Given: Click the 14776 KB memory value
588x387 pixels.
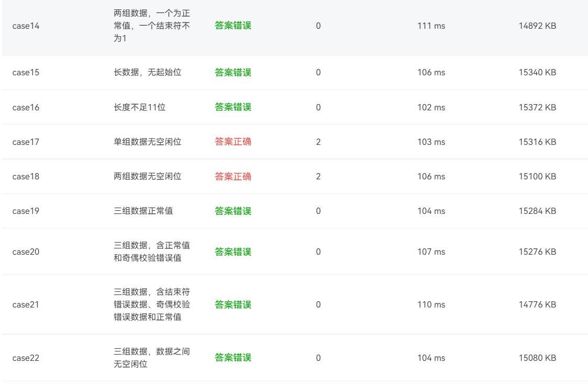Looking at the screenshot, I should [x=537, y=305].
